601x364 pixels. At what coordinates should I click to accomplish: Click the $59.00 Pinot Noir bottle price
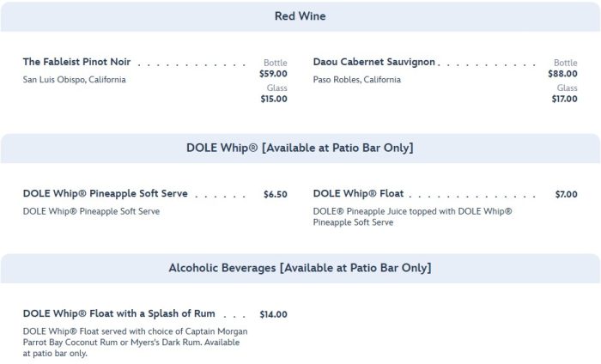pos(273,74)
